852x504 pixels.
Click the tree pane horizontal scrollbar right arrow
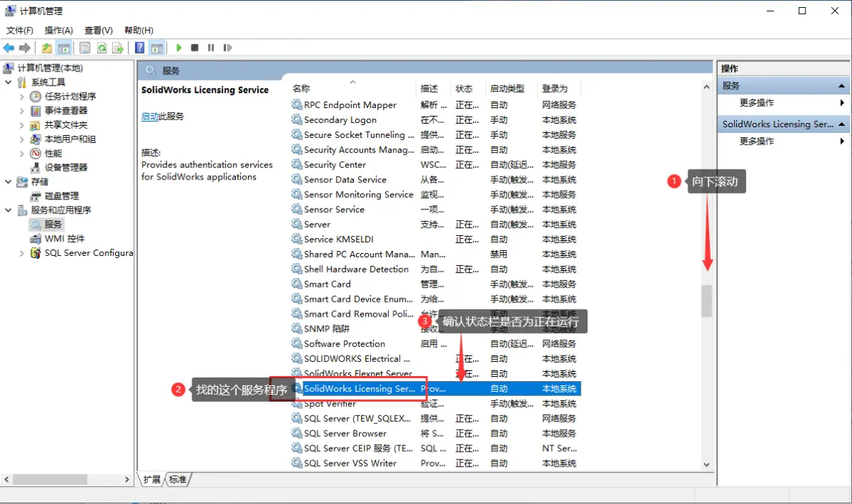127,480
